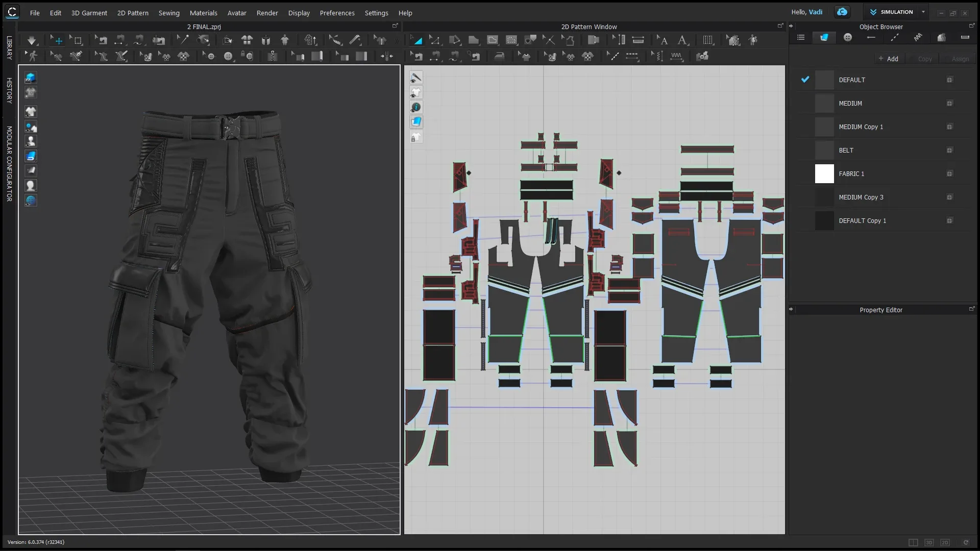The width and height of the screenshot is (980, 551).
Task: Uncheck the DEFAULT fabric checkmark
Action: click(x=805, y=80)
